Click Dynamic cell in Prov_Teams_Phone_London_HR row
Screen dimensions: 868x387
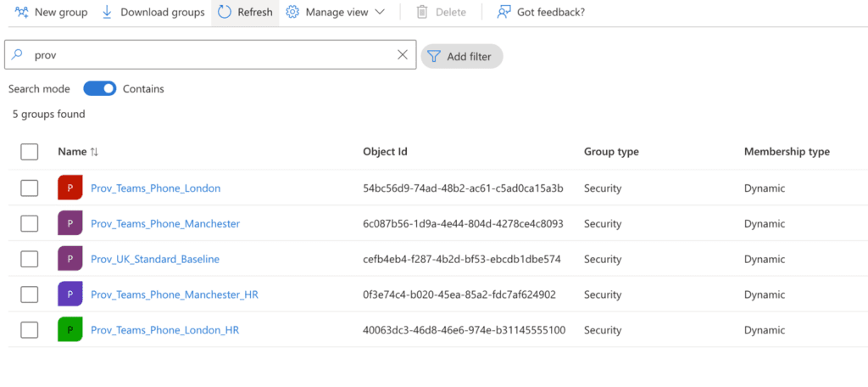tap(765, 330)
